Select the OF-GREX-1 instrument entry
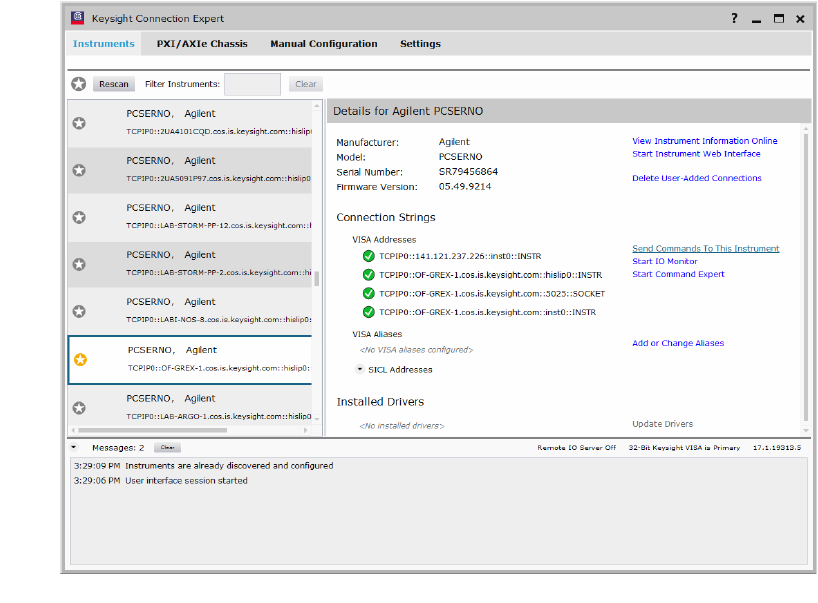818x603 pixels. tap(190, 359)
